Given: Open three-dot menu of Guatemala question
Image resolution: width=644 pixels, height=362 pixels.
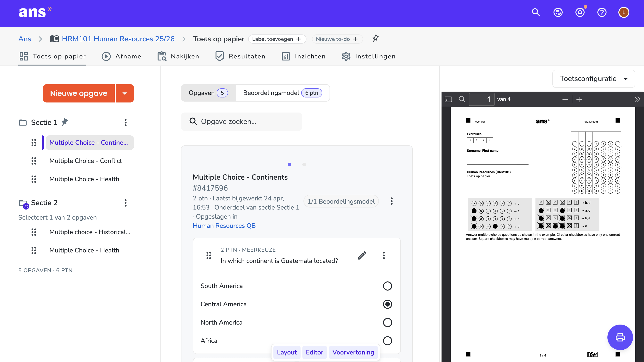Looking at the screenshot, I should [x=384, y=255].
